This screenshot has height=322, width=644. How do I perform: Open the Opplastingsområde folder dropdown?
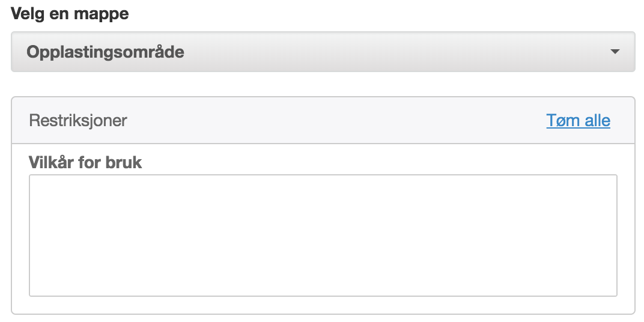point(323,52)
